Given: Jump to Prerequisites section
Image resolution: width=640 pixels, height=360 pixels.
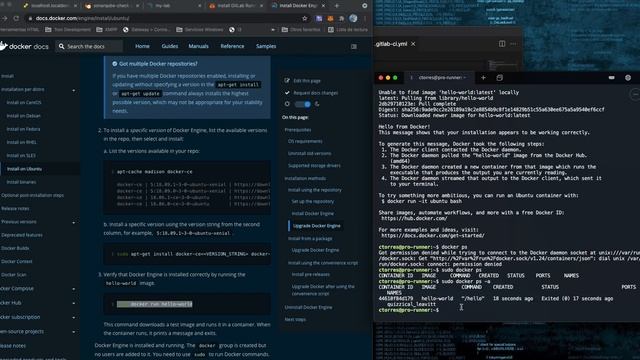Looking at the screenshot, I should pos(298,130).
